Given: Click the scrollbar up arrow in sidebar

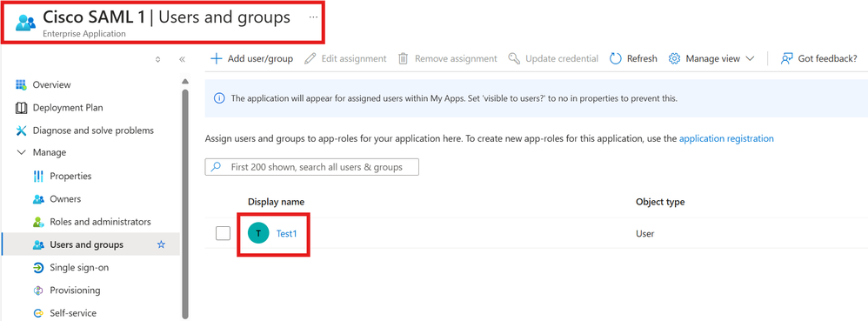Looking at the screenshot, I should coord(185,83).
